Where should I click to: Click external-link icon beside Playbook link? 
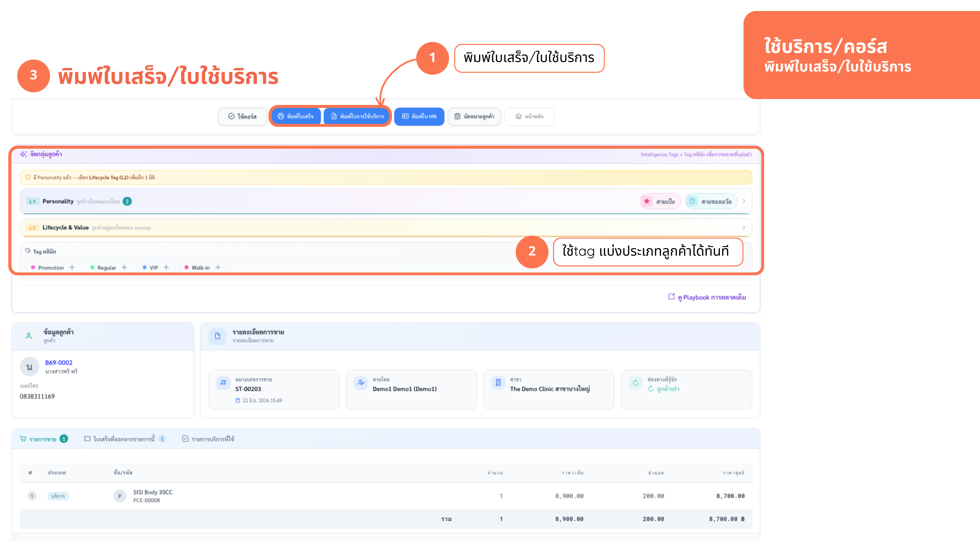(x=671, y=297)
